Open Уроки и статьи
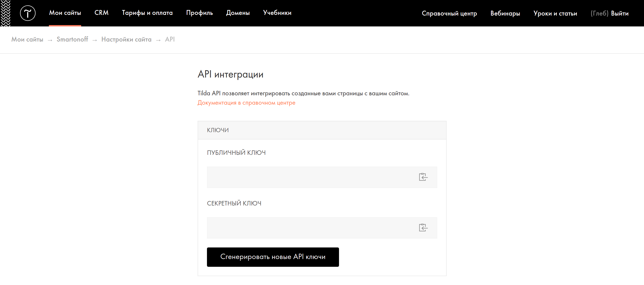The width and height of the screenshot is (644, 285). [x=555, y=14]
